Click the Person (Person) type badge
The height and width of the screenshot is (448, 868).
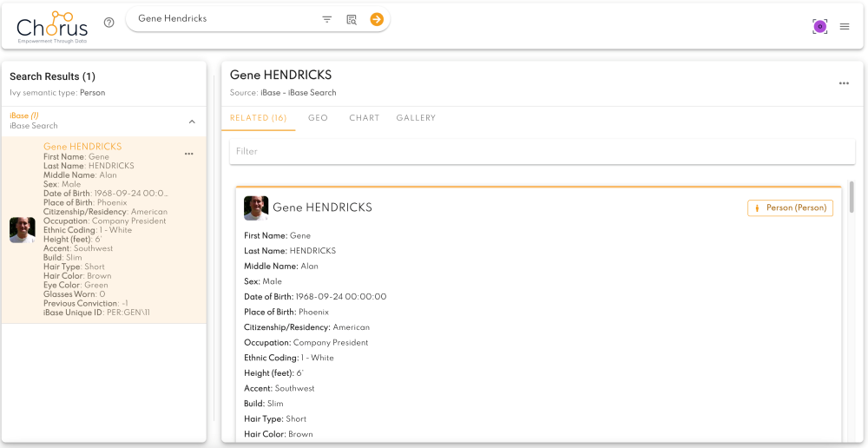pyautogui.click(x=790, y=208)
